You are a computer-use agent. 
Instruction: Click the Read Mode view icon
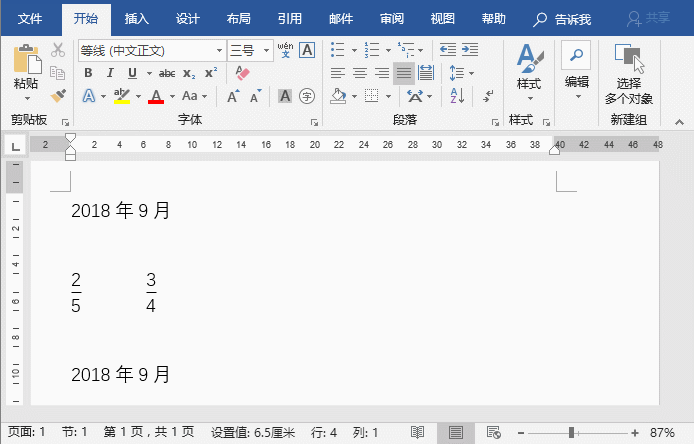(x=417, y=432)
